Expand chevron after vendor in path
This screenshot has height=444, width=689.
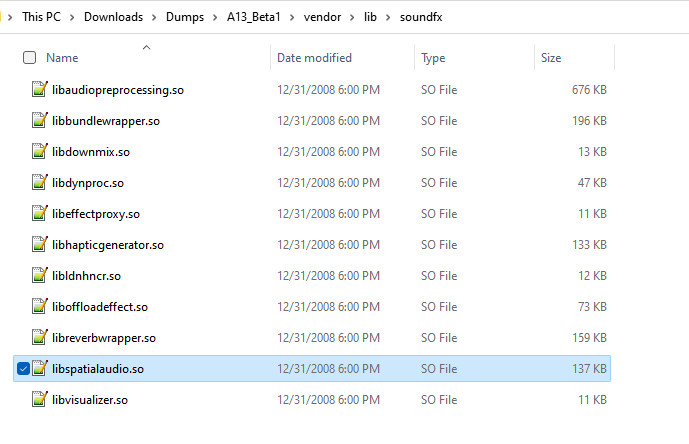coord(352,17)
